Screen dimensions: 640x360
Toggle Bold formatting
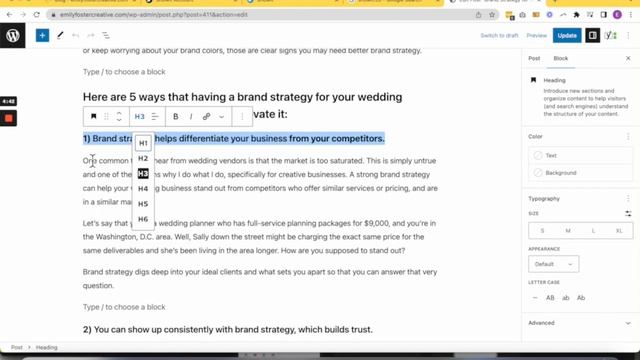(x=176, y=116)
